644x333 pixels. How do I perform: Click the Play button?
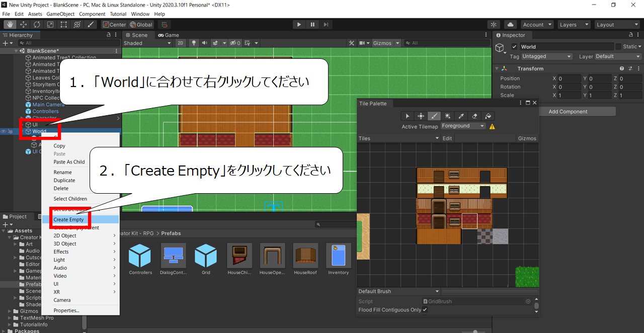tap(299, 25)
